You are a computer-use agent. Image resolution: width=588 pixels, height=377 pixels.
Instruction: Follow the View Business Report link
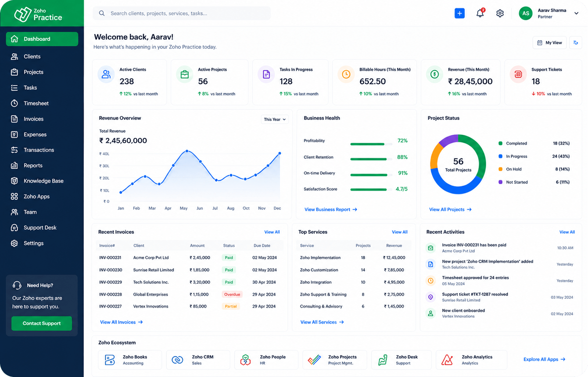pos(331,209)
